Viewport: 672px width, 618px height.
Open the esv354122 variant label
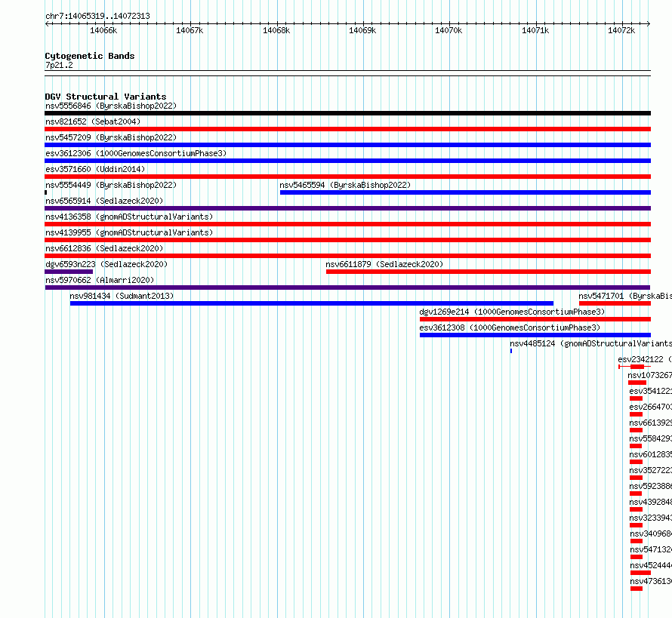pyautogui.click(x=651, y=391)
